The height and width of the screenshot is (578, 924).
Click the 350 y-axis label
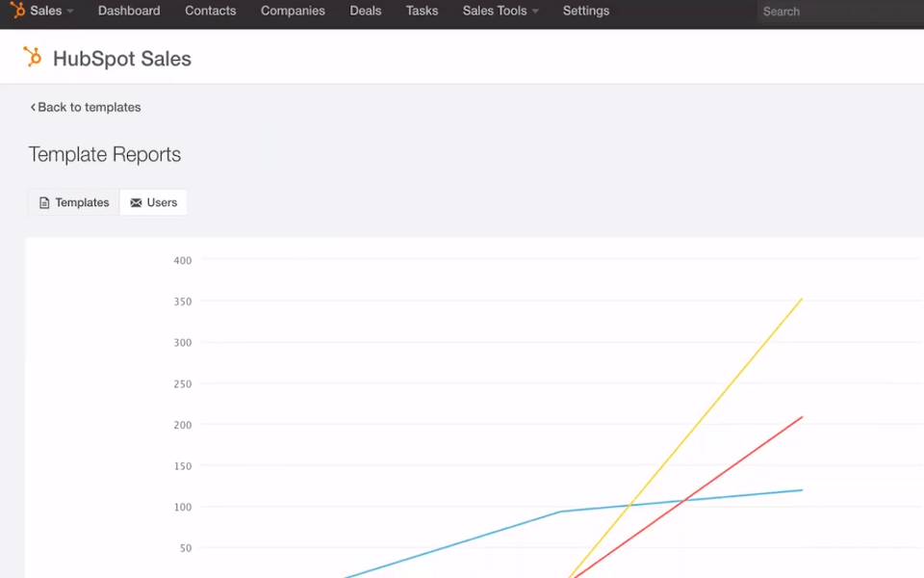click(183, 302)
